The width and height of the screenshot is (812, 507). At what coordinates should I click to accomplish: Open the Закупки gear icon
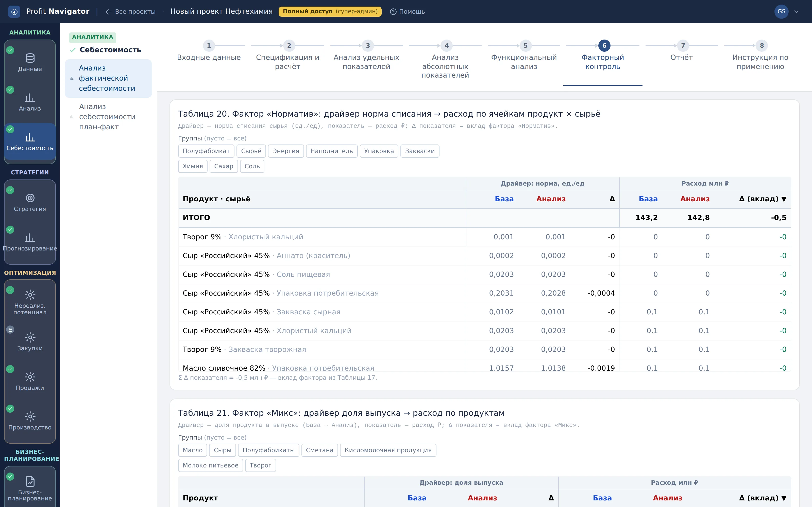30,337
